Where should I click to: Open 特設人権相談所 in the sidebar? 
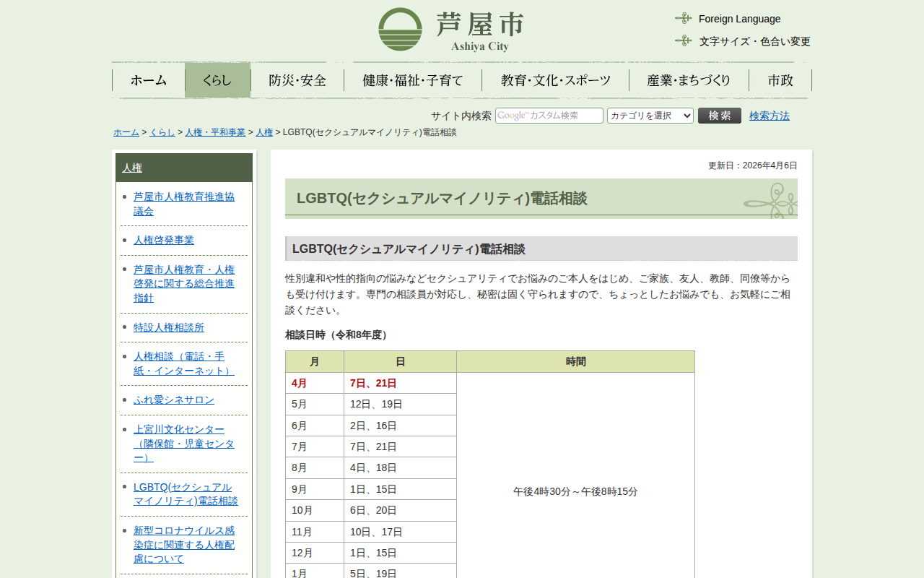coord(169,327)
